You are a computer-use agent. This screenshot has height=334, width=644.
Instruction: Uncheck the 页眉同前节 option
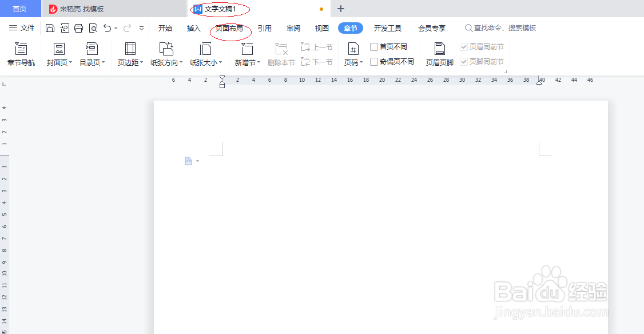pos(463,46)
